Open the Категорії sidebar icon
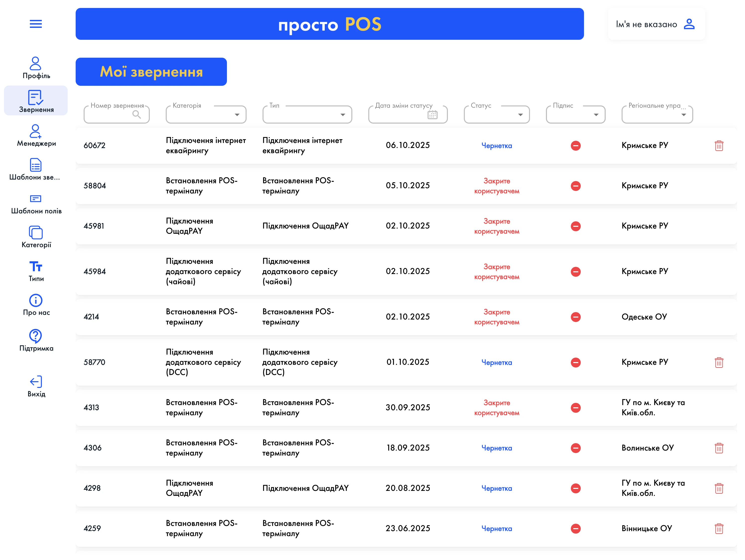Screen dimensions: 745x560 (x=36, y=233)
